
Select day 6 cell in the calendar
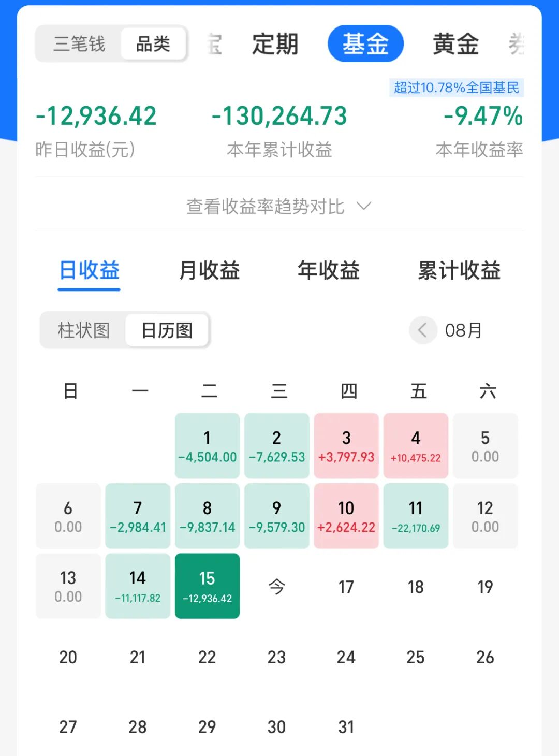click(x=68, y=516)
